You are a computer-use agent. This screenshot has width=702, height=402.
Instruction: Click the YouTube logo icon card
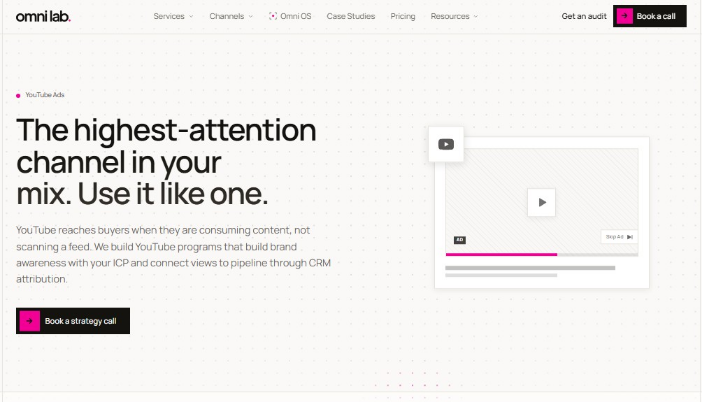point(446,144)
